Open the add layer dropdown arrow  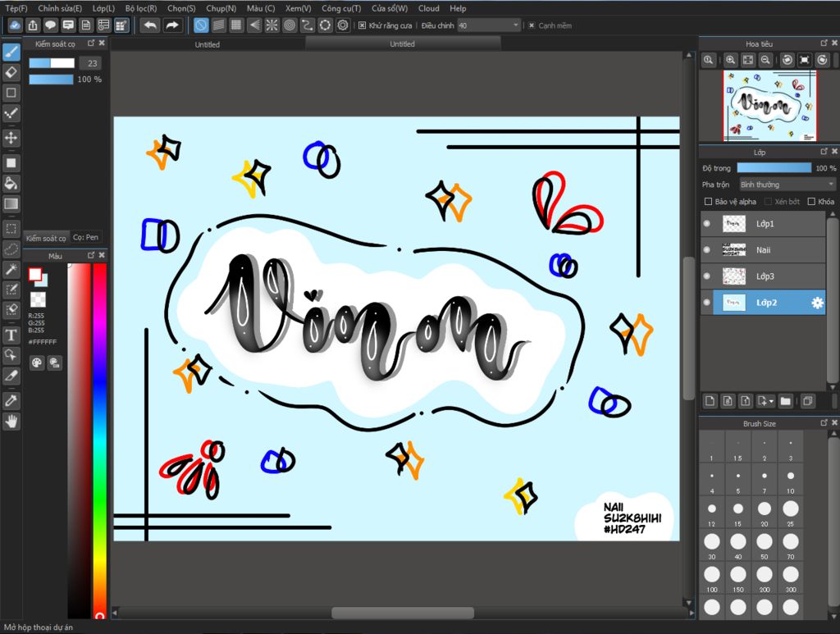(772, 401)
